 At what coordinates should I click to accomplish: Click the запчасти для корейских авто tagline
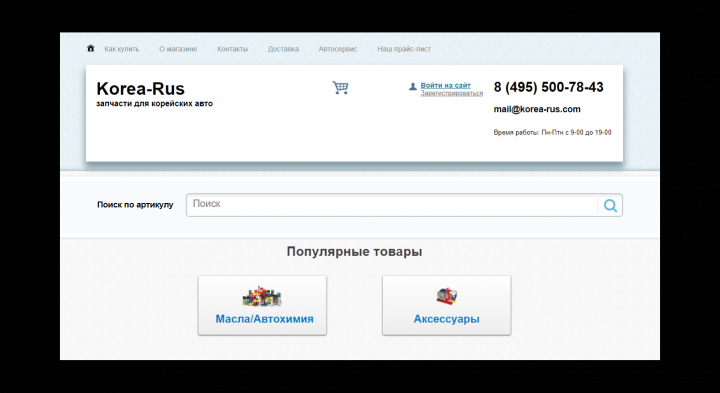point(154,104)
